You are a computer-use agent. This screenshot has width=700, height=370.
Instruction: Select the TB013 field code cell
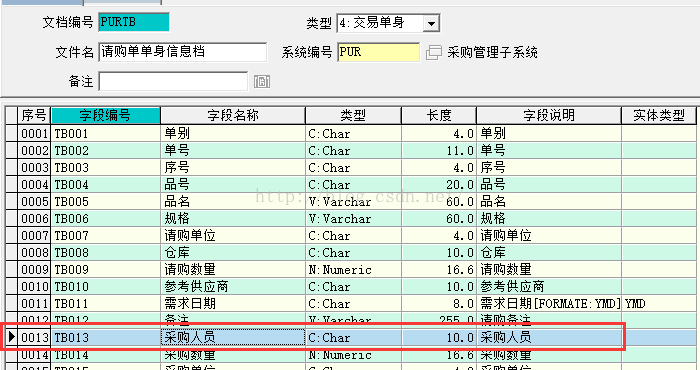click(105, 337)
